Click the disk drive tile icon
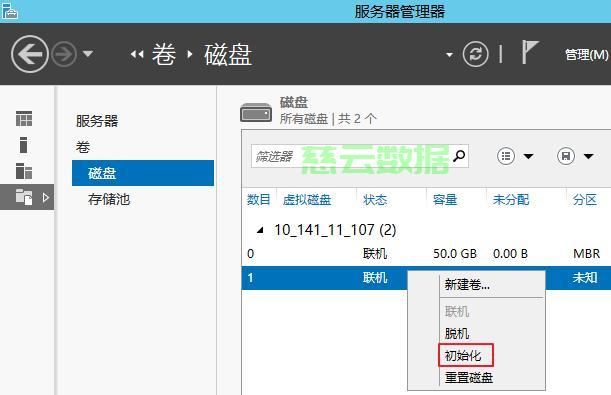611x395 pixels. [256, 113]
